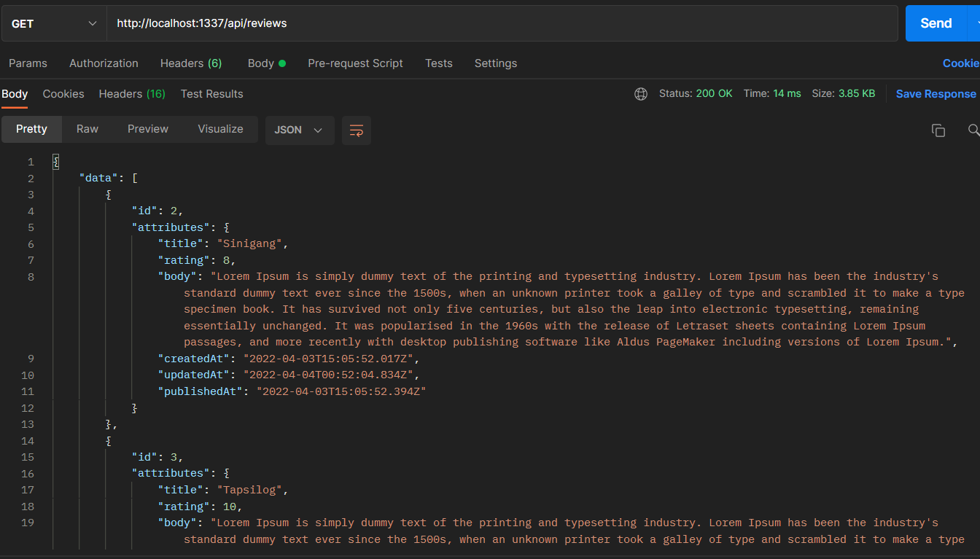
Task: Switch to Raw view
Action: pyautogui.click(x=87, y=129)
